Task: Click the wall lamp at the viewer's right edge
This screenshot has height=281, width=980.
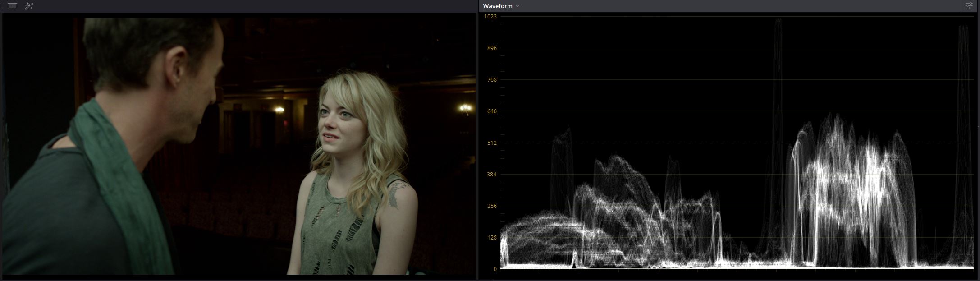Action: [465, 108]
